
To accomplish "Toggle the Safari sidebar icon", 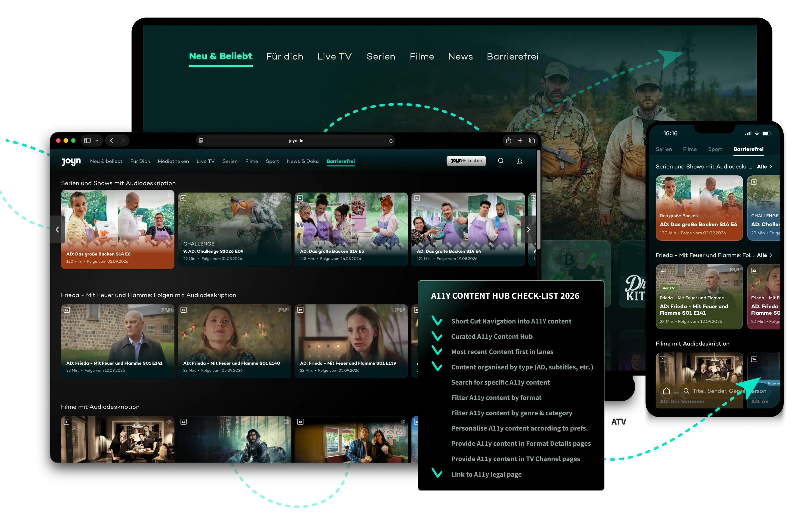I will [x=87, y=141].
